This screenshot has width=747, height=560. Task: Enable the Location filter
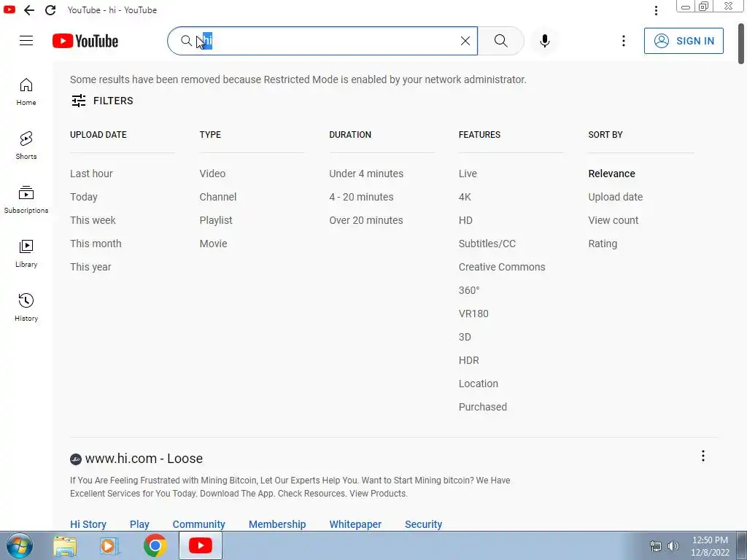(x=479, y=384)
